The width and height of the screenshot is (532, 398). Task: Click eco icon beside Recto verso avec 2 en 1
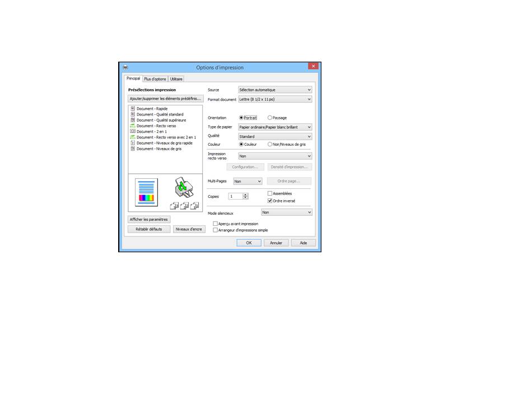coord(133,137)
